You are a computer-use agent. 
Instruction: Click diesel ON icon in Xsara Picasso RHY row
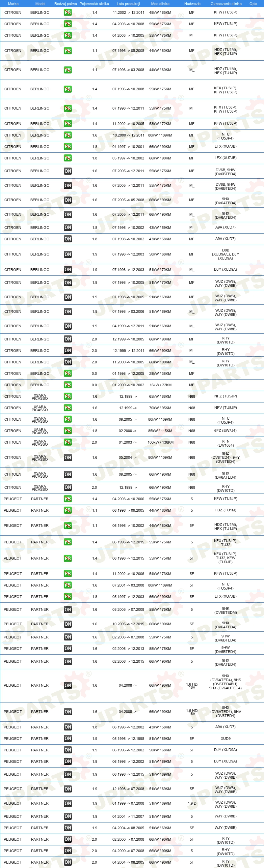tap(68, 487)
